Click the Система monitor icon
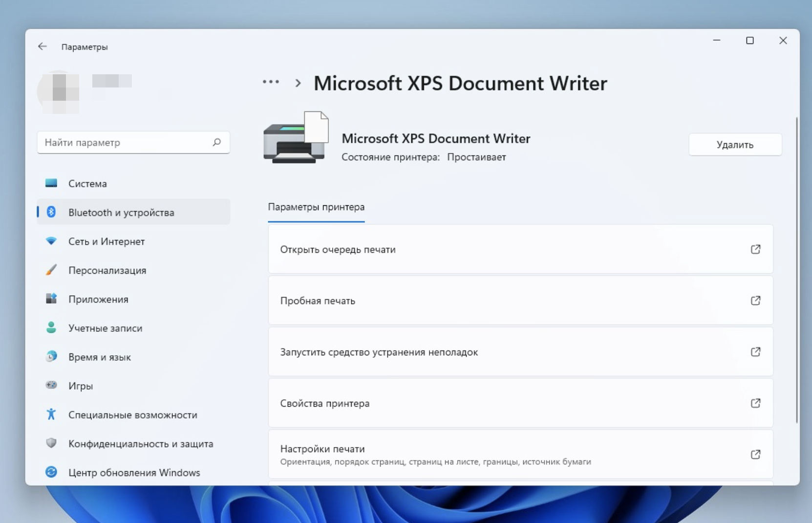The width and height of the screenshot is (812, 523). (x=51, y=183)
